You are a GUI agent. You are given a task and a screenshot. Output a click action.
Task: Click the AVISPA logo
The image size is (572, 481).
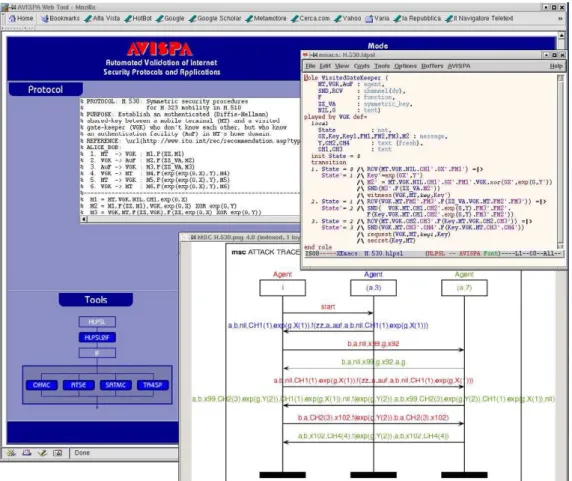click(x=160, y=49)
